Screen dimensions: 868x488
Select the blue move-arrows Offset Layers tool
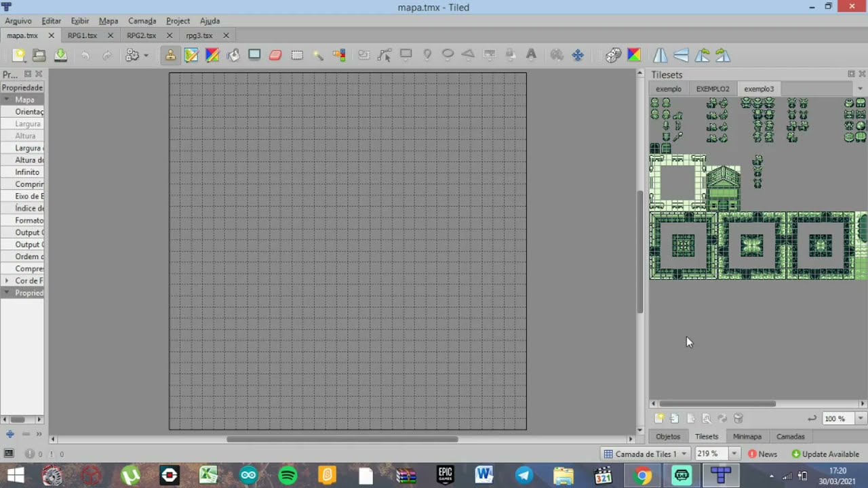[x=578, y=56]
